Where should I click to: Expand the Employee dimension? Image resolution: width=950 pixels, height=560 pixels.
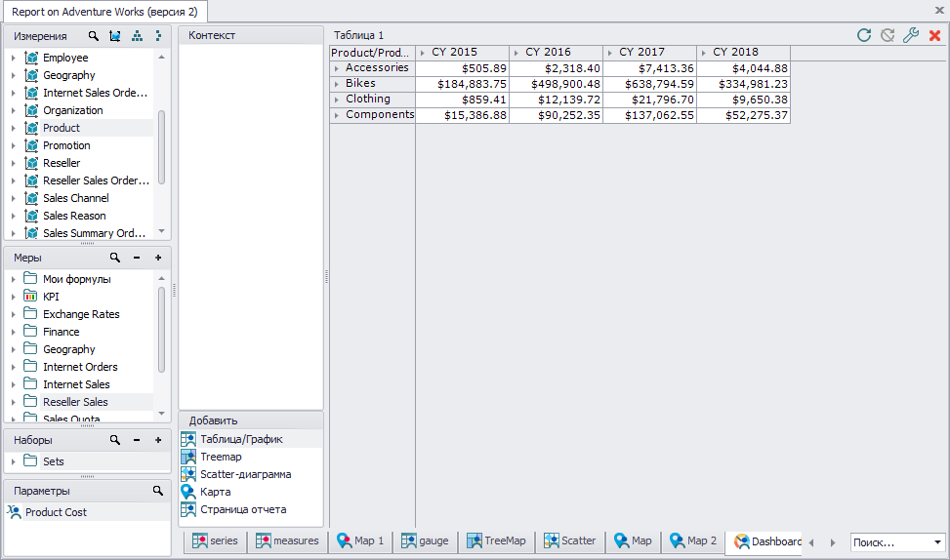[x=14, y=59]
